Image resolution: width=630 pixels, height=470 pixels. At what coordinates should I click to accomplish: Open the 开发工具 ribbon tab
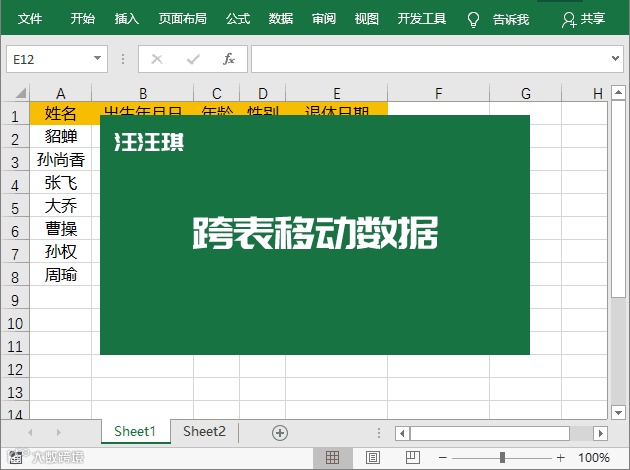(421, 18)
